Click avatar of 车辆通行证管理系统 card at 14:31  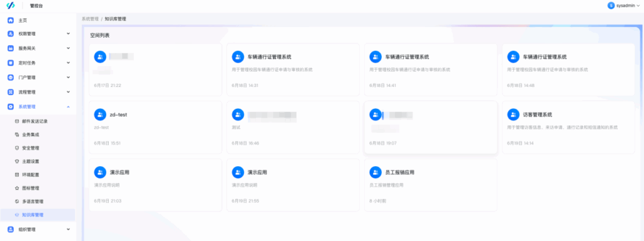click(238, 57)
